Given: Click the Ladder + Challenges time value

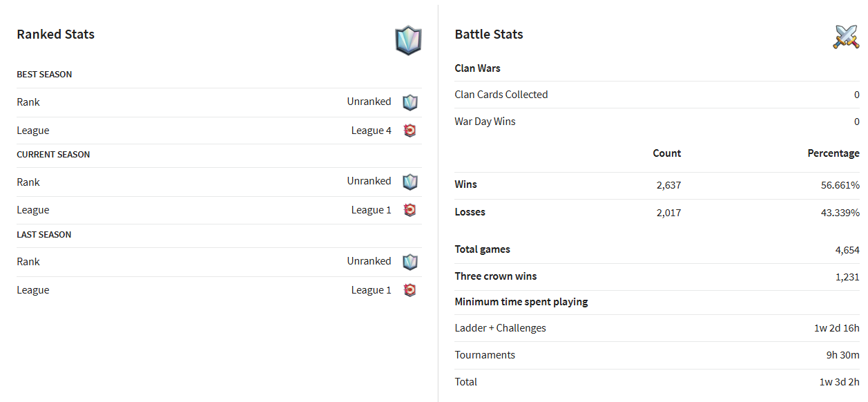Looking at the screenshot, I should click(837, 328).
